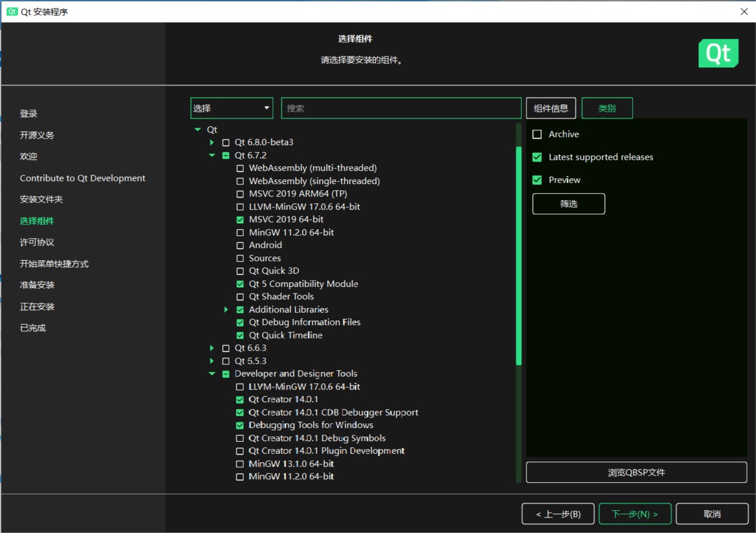Uncheck Additional Libraries checkbox
This screenshot has height=533, width=756.
pos(240,310)
